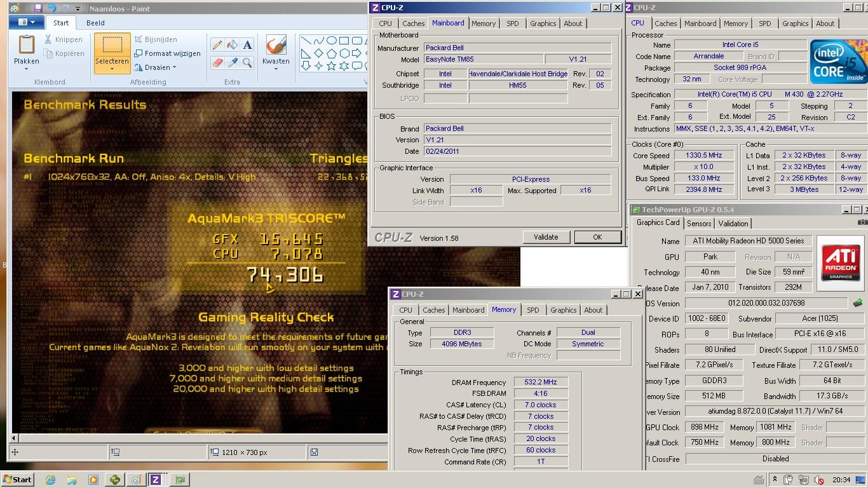Show hidden tray icons arrow
868x488 pixels.
click(x=775, y=480)
